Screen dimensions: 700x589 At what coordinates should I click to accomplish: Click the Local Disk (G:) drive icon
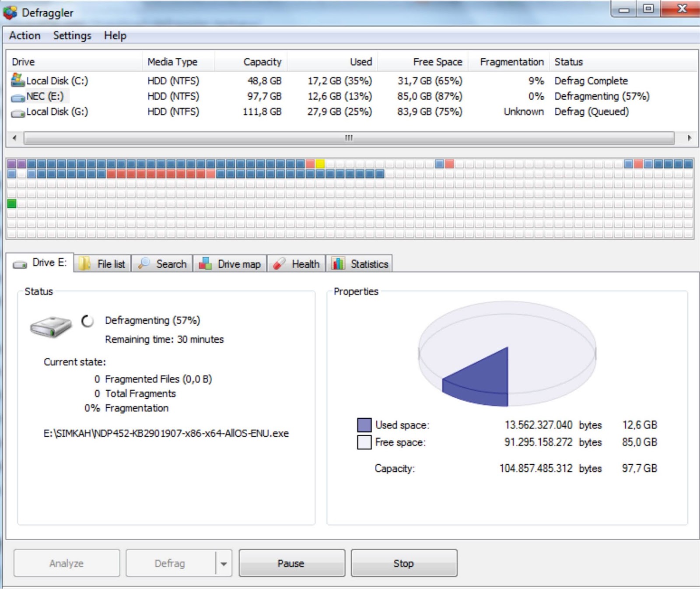click(18, 113)
